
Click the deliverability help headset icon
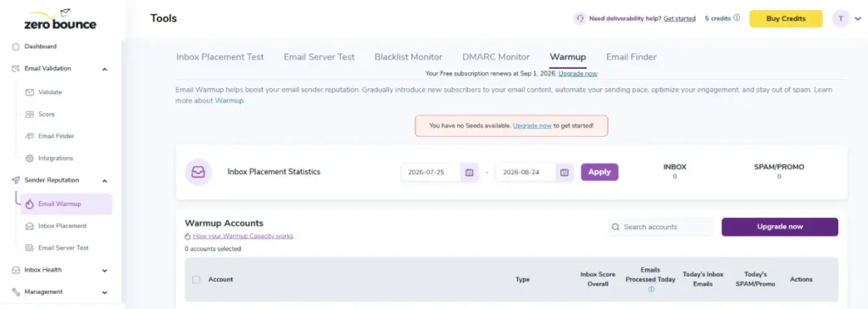[x=580, y=19]
